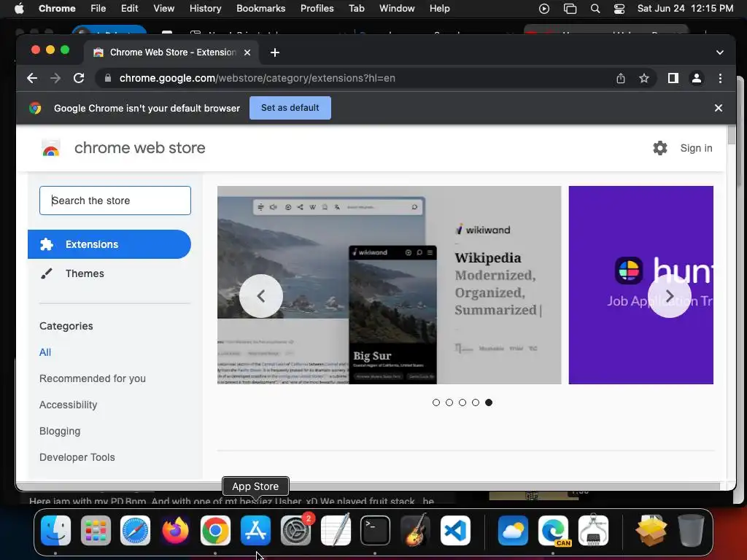Screen dimensions: 747x560
Task: Sign in to the web store
Action: click(696, 148)
